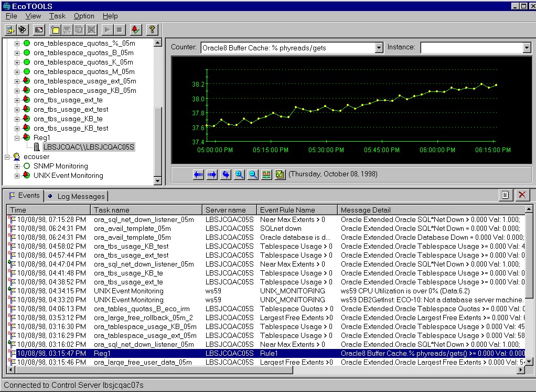Click the greyed copy task toolbar icon
536x392 pixels.
coord(79,30)
